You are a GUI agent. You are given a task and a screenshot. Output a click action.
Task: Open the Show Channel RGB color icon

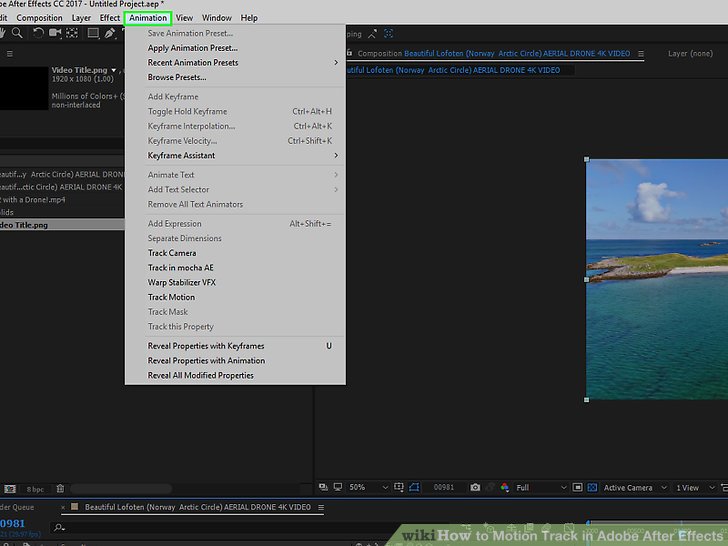(x=505, y=488)
